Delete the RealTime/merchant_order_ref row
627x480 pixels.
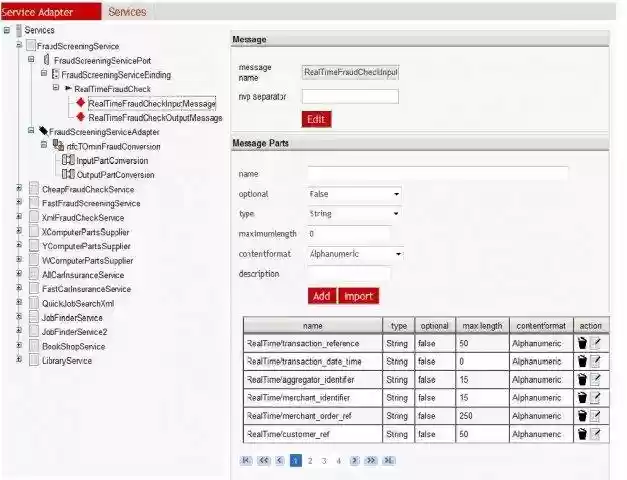[x=582, y=416]
